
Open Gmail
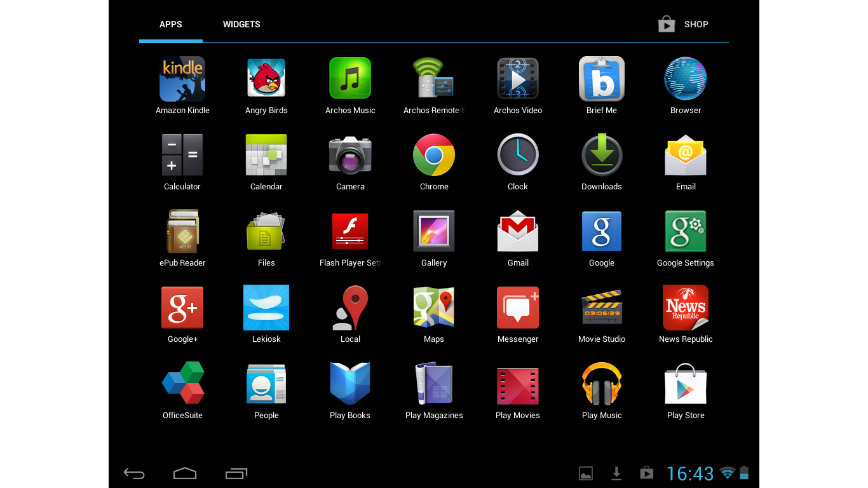(x=518, y=231)
